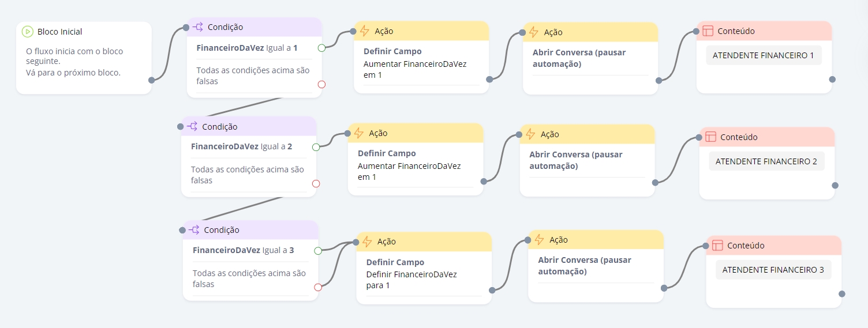
Task: Click the branch icon of the FinanceiroDaVez 2 condition
Action: click(192, 127)
